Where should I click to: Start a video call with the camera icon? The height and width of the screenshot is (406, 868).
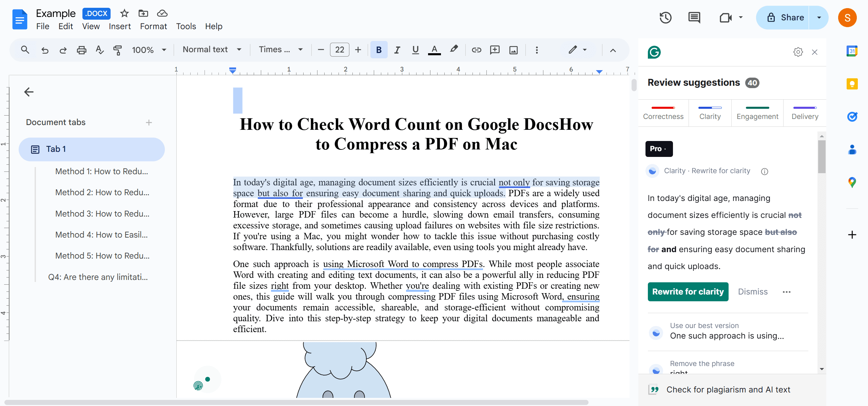pos(726,18)
